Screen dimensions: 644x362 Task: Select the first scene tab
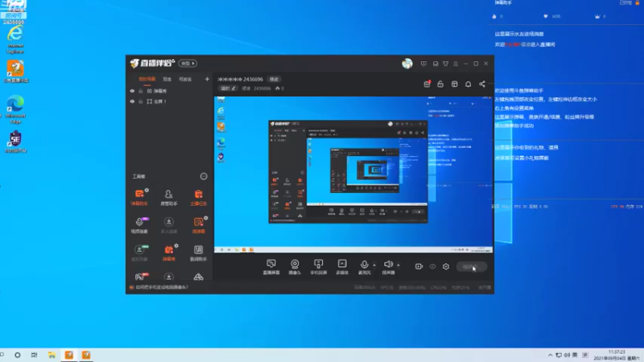click(147, 79)
